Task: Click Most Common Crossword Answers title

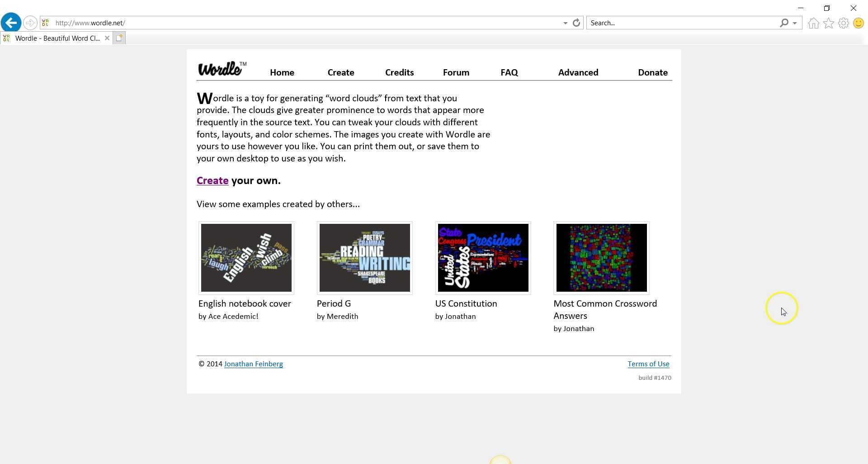Action: pyautogui.click(x=605, y=309)
